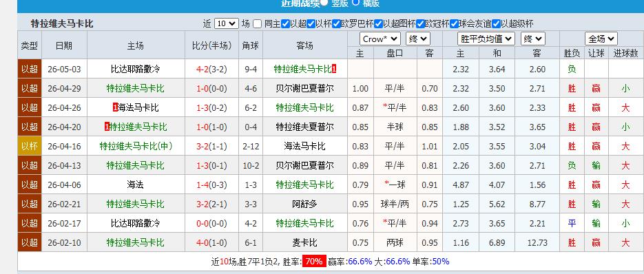Image resolution: width=644 pixels, height=274 pixels.
Task: Click handicap 球半/两 cell
Action: click(x=395, y=204)
